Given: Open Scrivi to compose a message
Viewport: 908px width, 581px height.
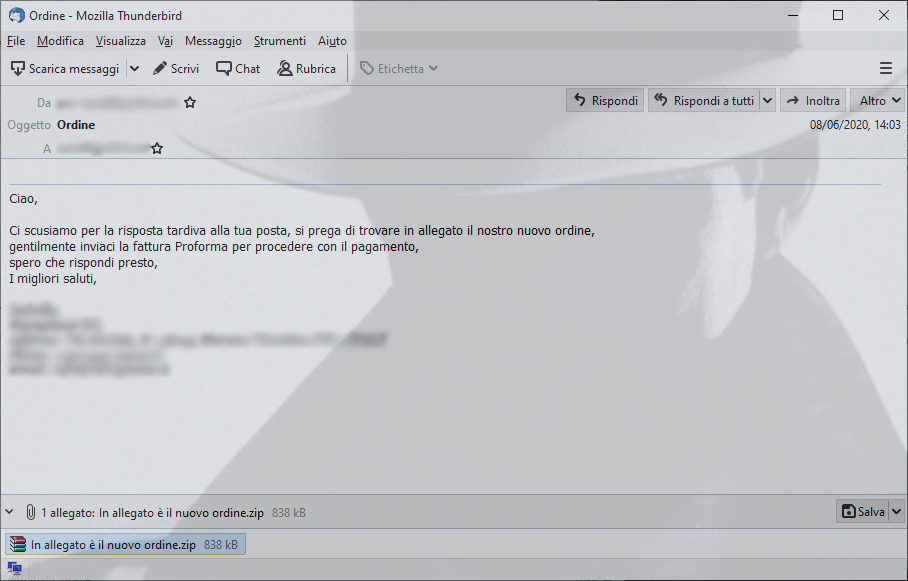Looking at the screenshot, I should pos(175,68).
